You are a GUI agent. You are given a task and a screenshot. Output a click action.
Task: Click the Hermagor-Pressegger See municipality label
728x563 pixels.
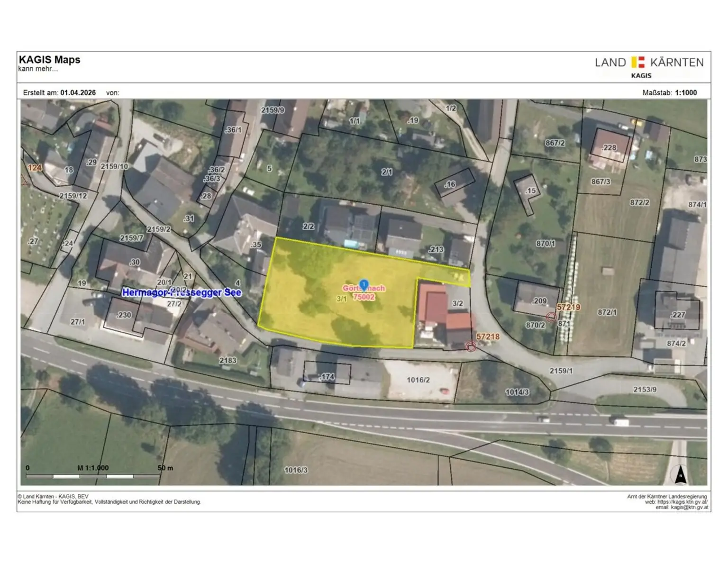pos(182,292)
